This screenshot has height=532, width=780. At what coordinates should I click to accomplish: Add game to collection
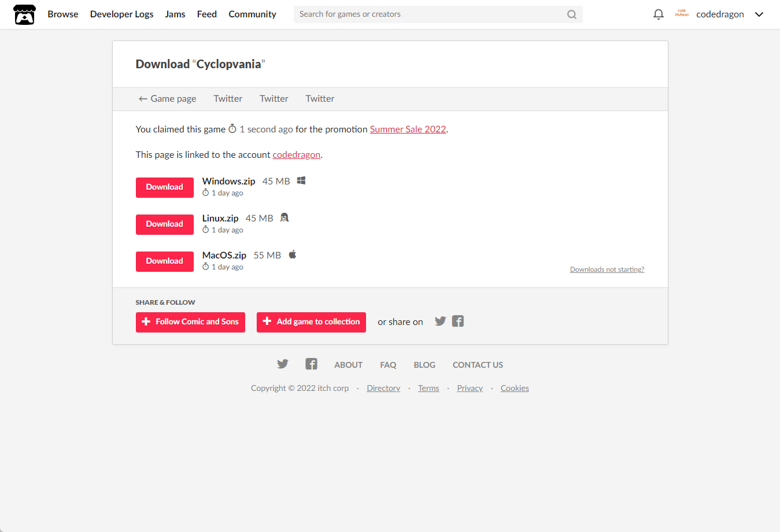(311, 322)
